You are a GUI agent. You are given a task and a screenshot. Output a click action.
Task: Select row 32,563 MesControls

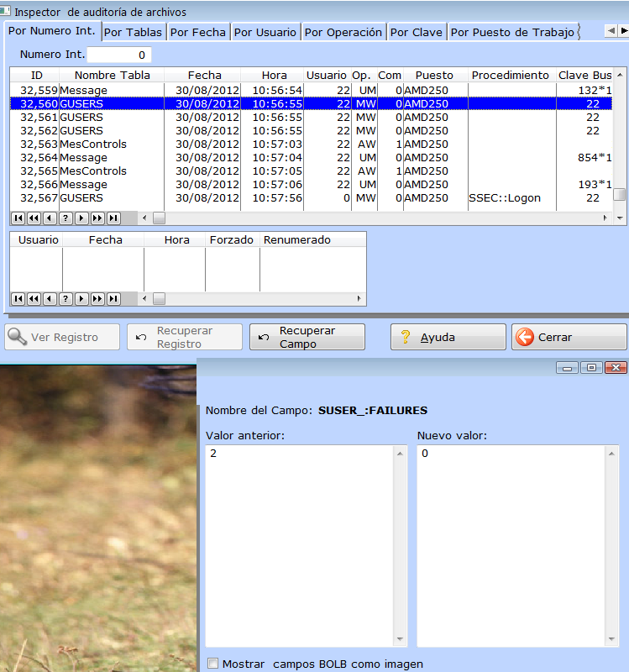312,144
